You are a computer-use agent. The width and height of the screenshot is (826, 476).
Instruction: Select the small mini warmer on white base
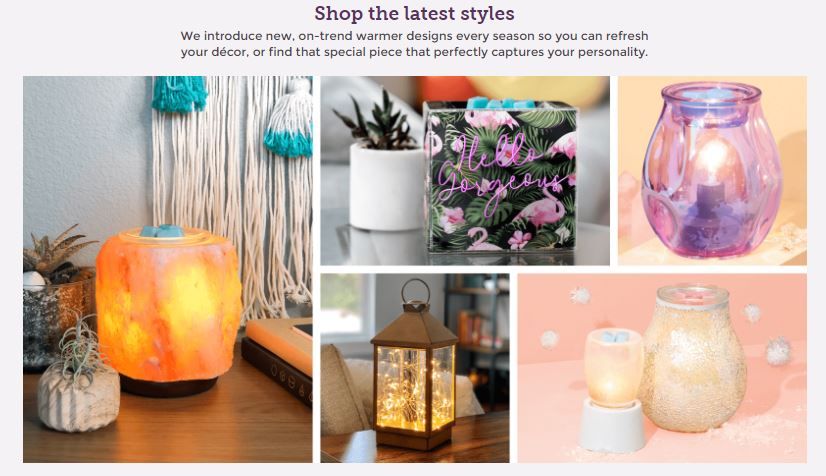point(613,390)
